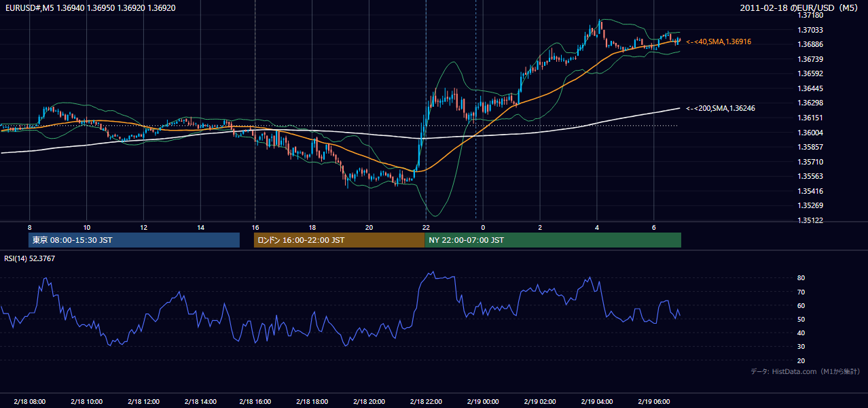Screen dimensions: 868x408
Task: Click the bottom time label 2/19 04:00
Action: click(x=597, y=402)
